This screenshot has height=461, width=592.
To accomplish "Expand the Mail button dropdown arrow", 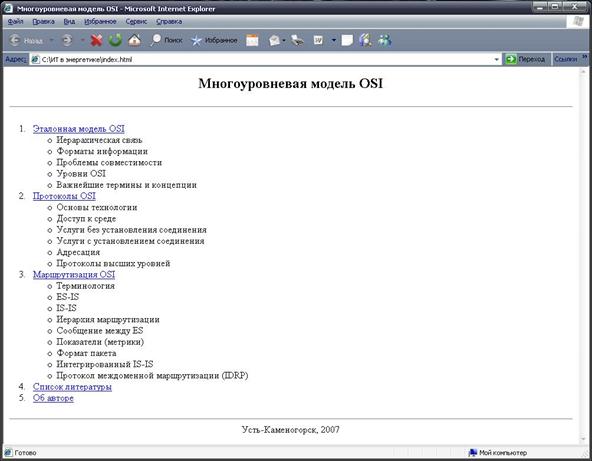I will 284,40.
